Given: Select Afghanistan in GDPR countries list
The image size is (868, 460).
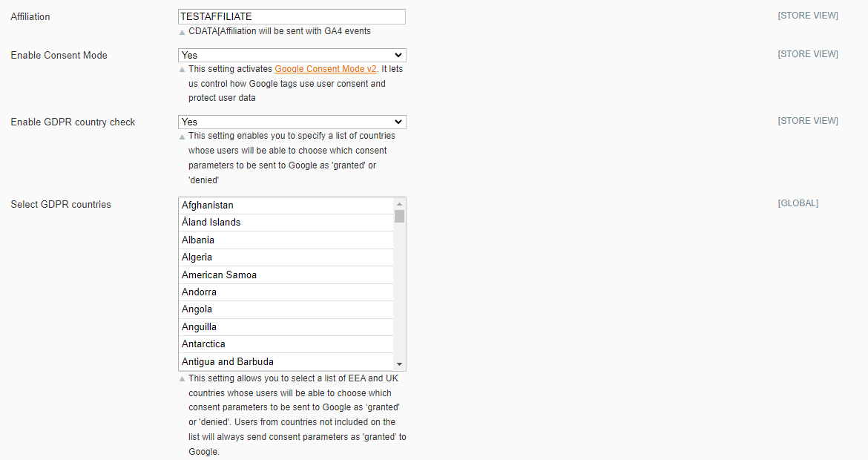Looking at the screenshot, I should [286, 206].
